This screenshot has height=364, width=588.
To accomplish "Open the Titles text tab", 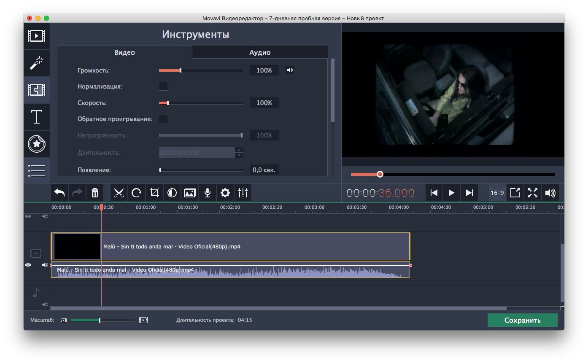I will 37,117.
